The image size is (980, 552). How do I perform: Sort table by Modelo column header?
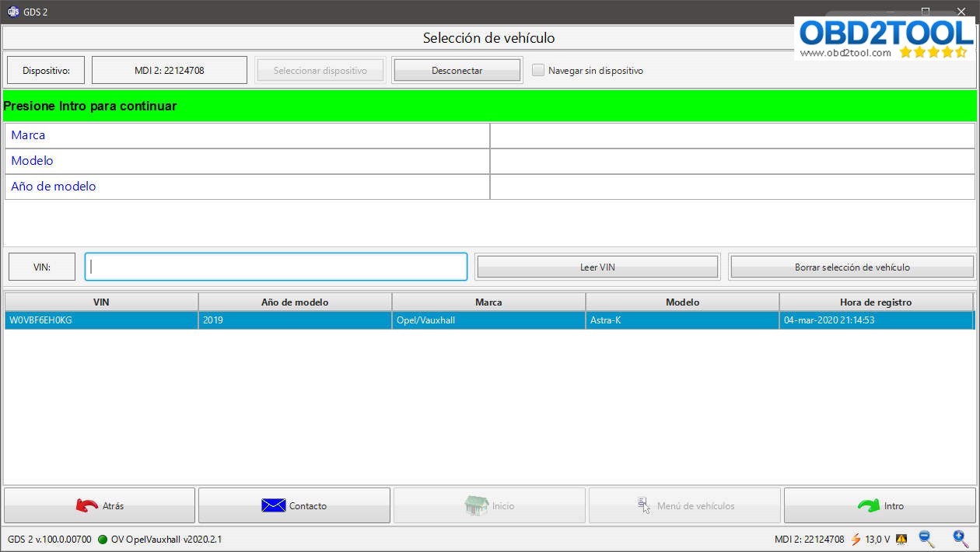tap(682, 302)
